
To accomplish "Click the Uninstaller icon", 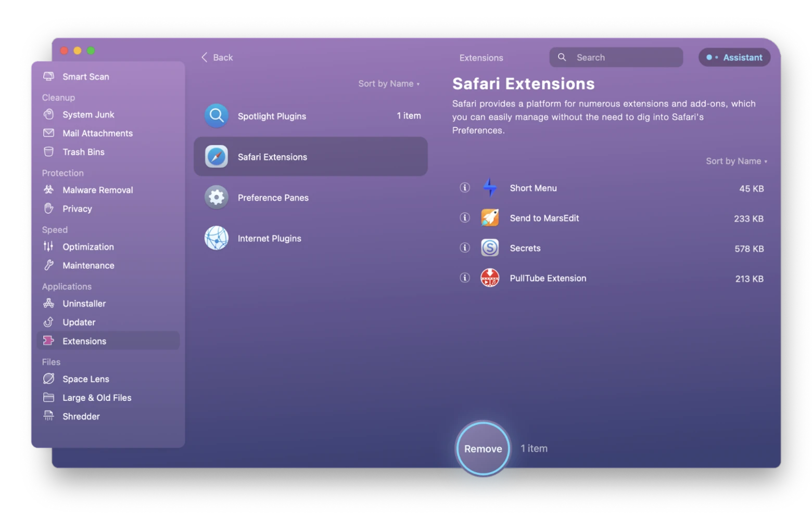I will [x=48, y=303].
